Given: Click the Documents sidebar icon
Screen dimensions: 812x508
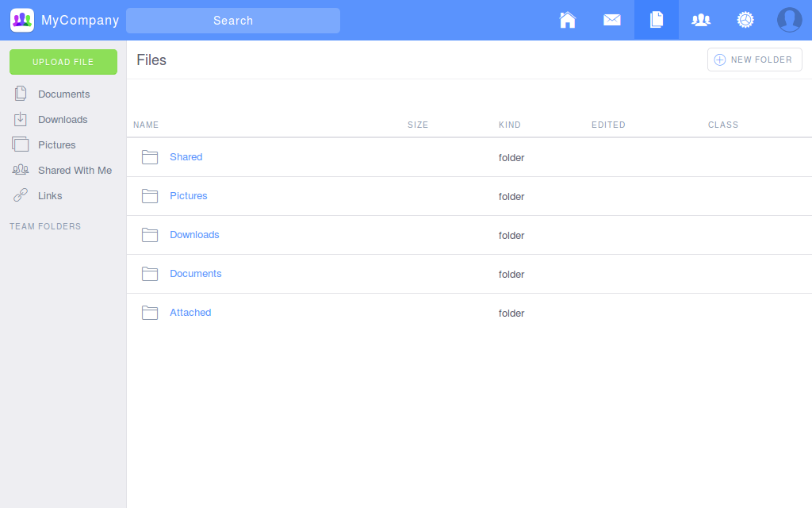Looking at the screenshot, I should (21, 94).
